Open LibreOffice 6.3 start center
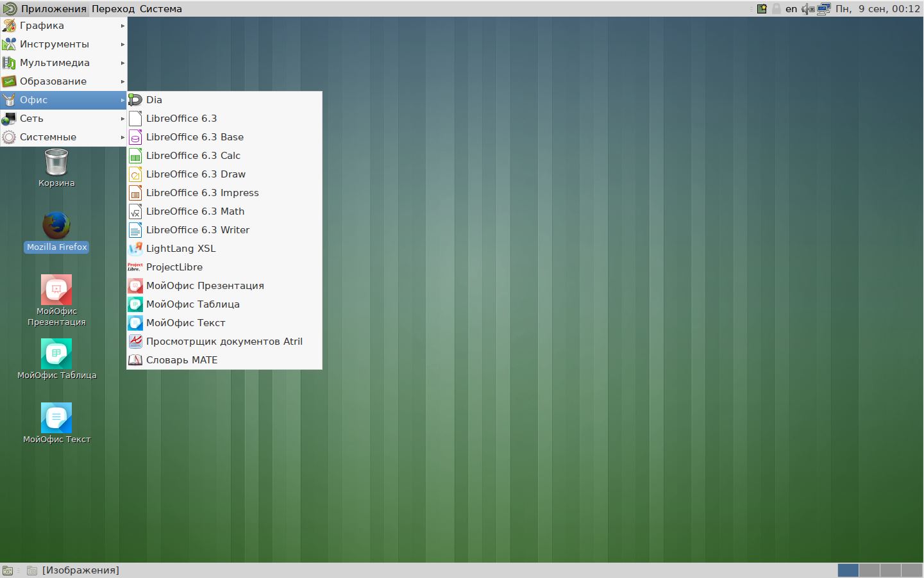 click(x=224, y=119)
